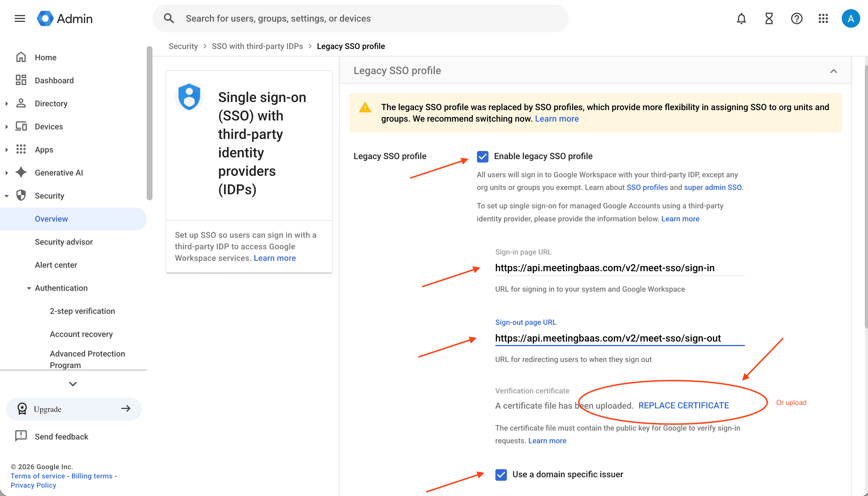Click the Directory person icon
Viewport: 868px width, 496px height.
coord(21,103)
